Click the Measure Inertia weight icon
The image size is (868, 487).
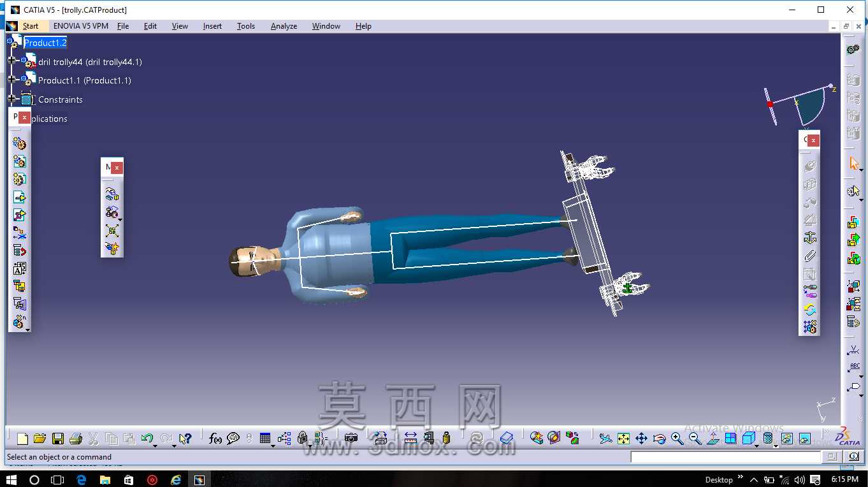[446, 439]
